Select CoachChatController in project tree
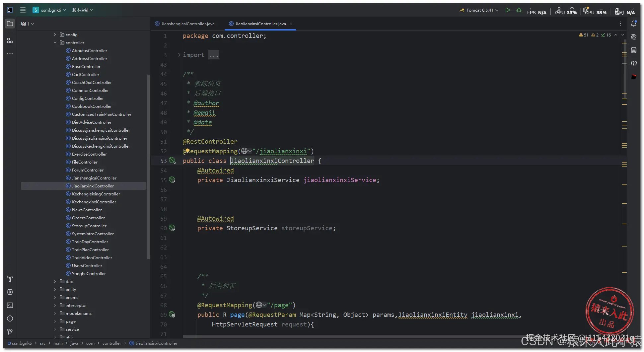 [92, 82]
